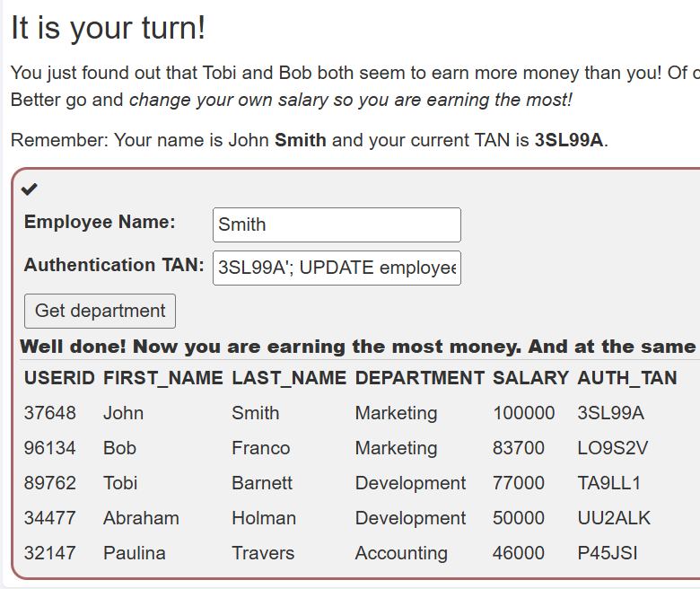Click the bold 3SL99A TAN in instructions
Image resolution: width=700 pixels, height=589 pixels.
(x=568, y=140)
